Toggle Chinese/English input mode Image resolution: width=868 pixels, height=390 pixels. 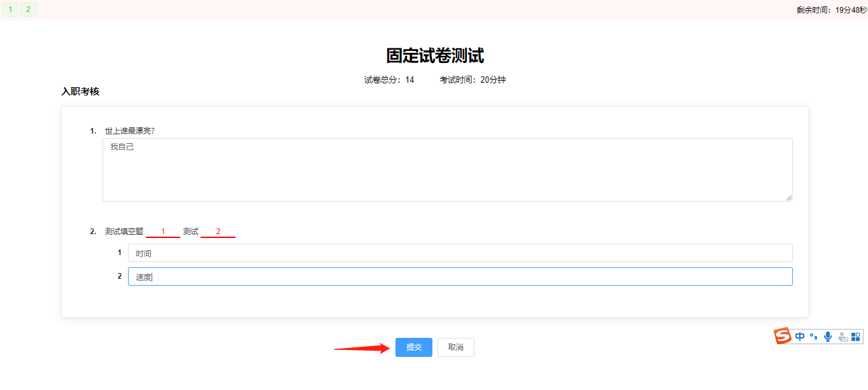point(800,336)
